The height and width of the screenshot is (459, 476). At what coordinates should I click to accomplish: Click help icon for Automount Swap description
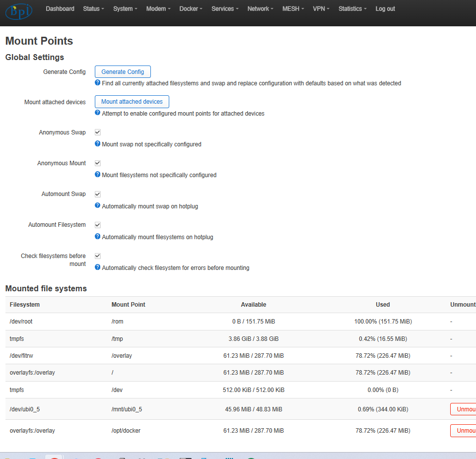[x=98, y=206]
